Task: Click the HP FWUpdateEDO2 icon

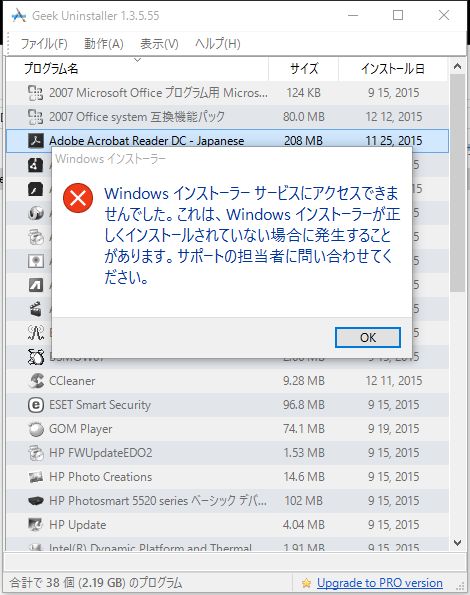Action: tap(36, 453)
